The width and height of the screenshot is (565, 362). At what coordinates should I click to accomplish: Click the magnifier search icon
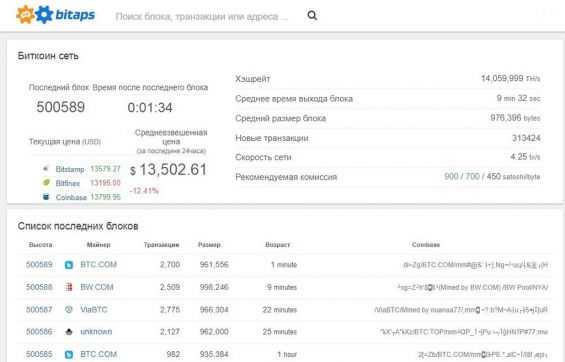(x=312, y=15)
